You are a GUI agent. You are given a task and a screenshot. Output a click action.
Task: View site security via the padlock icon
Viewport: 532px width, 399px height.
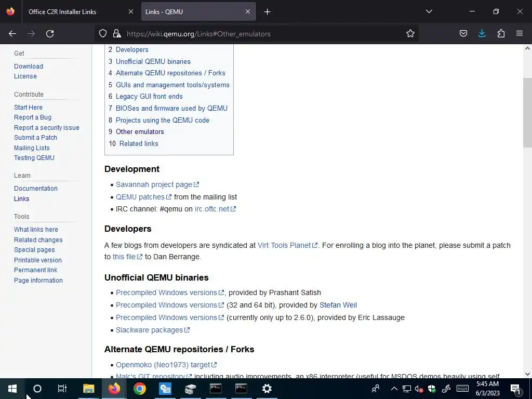pyautogui.click(x=117, y=34)
